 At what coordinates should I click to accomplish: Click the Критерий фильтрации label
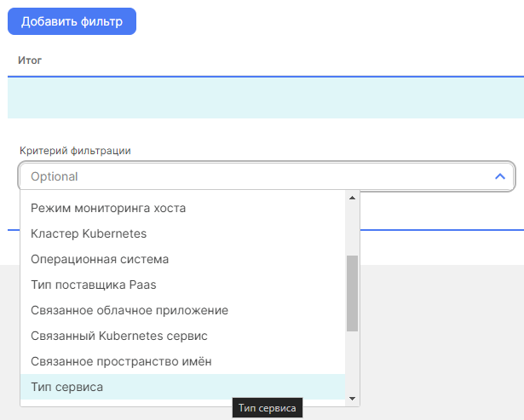coord(75,151)
